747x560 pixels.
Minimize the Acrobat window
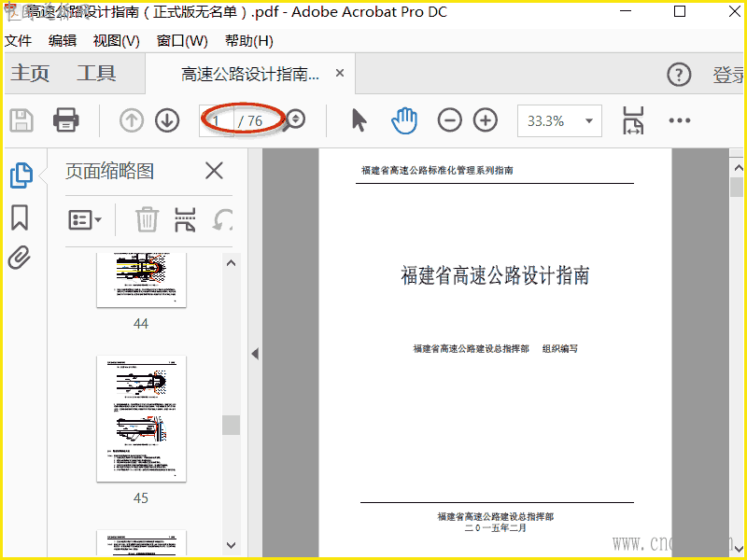625,11
